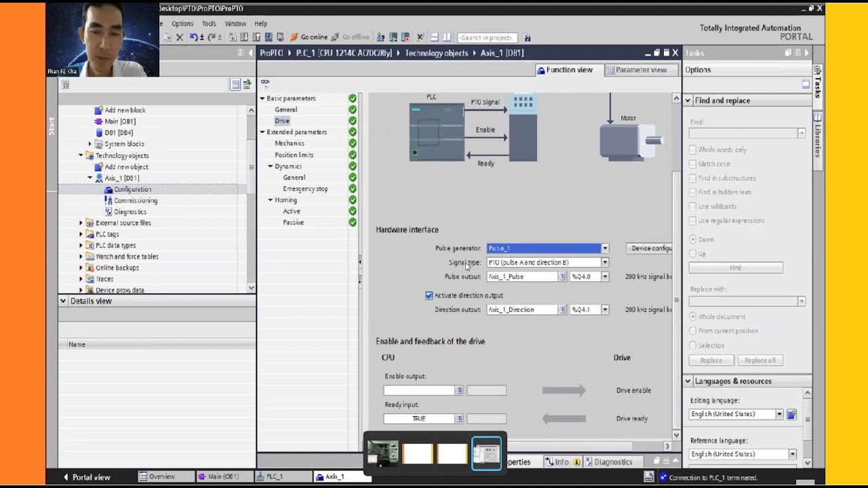Click tag picker icon for Enable output
Image resolution: width=868 pixels, height=488 pixels.
pos(459,390)
